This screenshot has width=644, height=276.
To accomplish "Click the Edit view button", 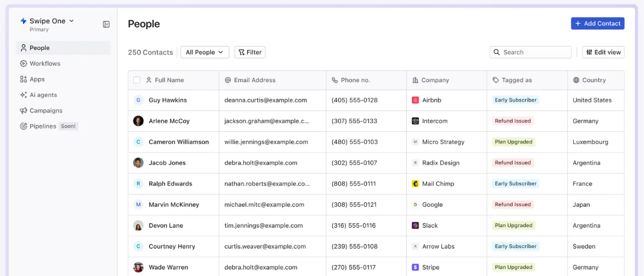I will coord(604,52).
